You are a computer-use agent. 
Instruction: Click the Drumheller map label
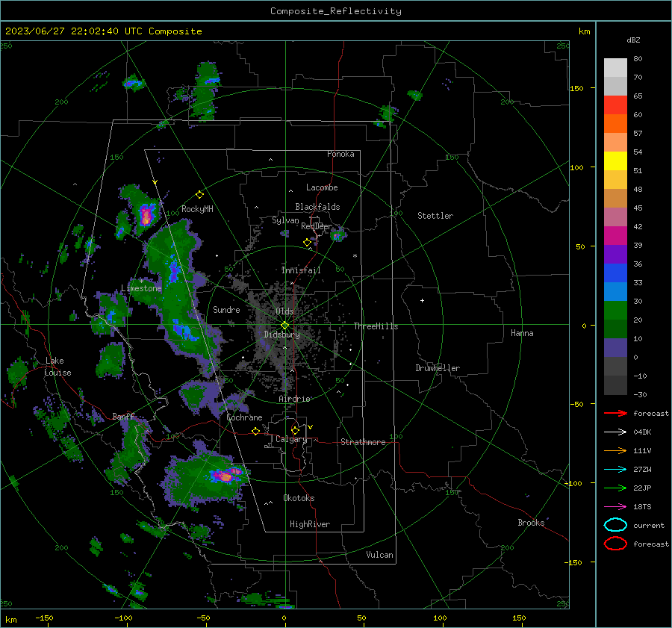(x=438, y=368)
